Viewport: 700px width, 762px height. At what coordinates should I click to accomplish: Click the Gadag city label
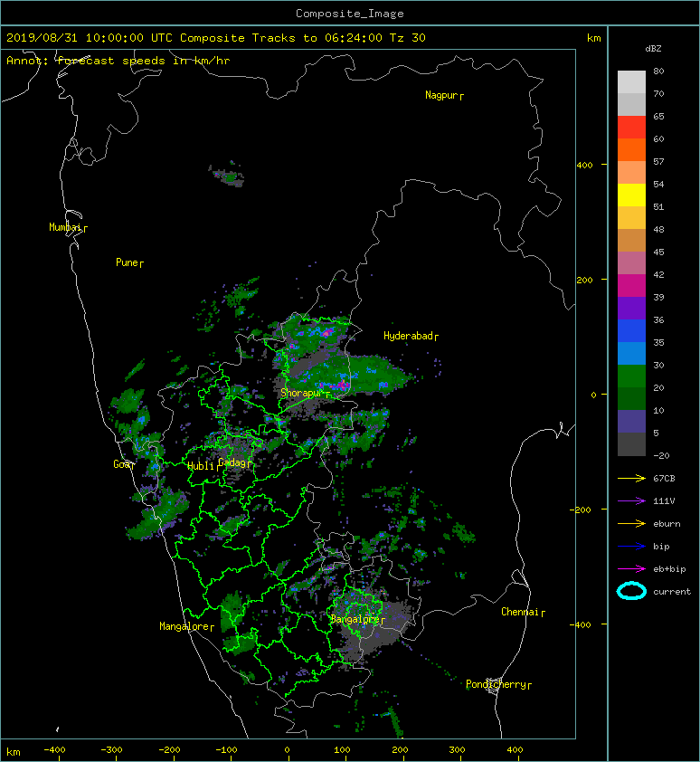coord(232,462)
